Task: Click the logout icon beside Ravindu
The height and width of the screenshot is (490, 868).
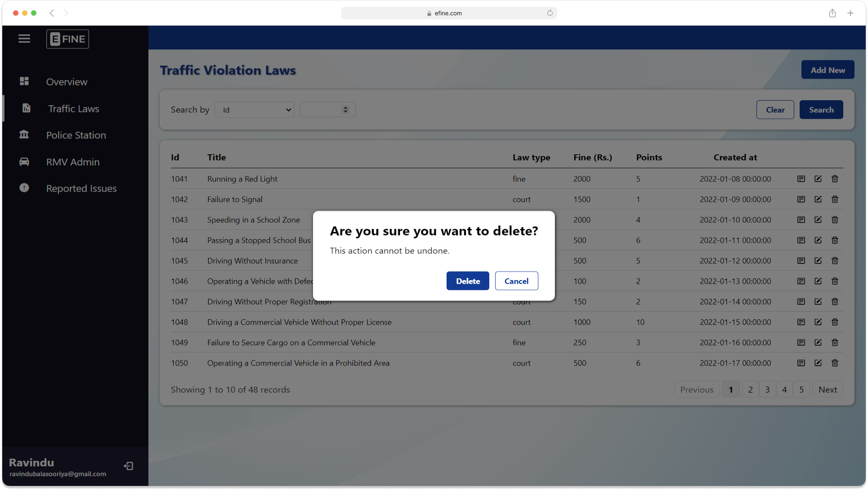Action: [x=129, y=466]
